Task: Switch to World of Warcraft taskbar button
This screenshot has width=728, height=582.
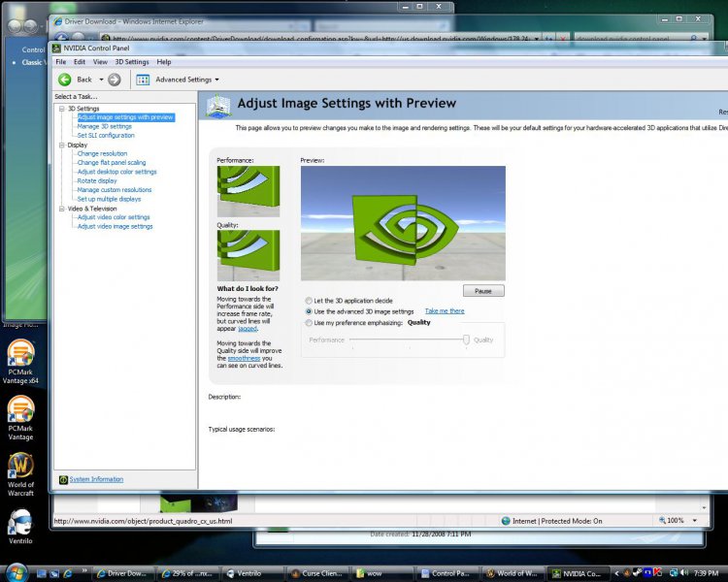Action: point(512,573)
